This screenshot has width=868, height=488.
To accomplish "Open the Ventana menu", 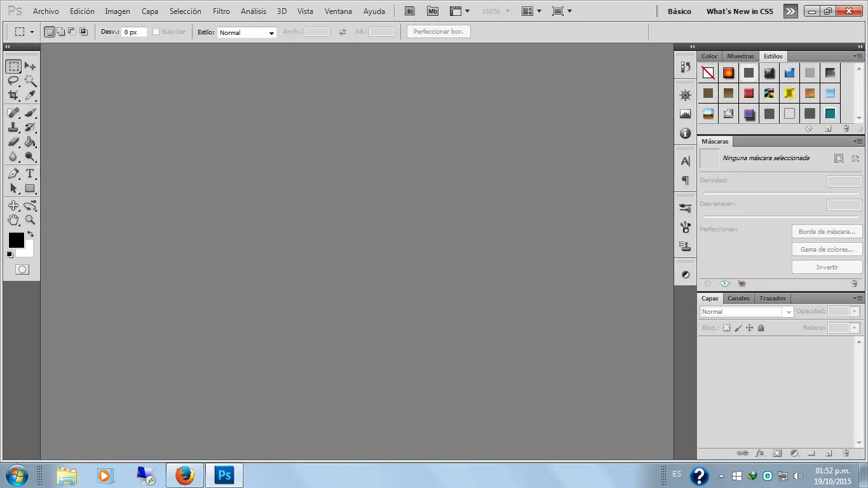I will tap(338, 11).
